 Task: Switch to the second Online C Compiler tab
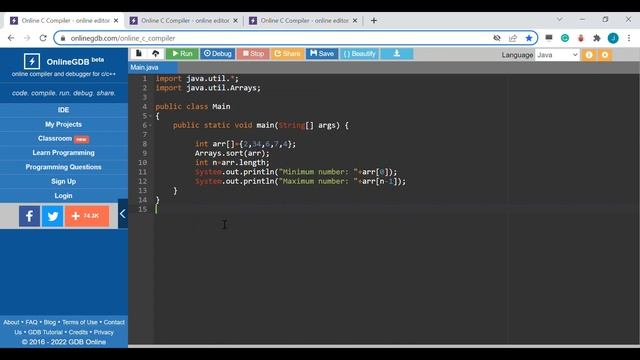[x=184, y=20]
